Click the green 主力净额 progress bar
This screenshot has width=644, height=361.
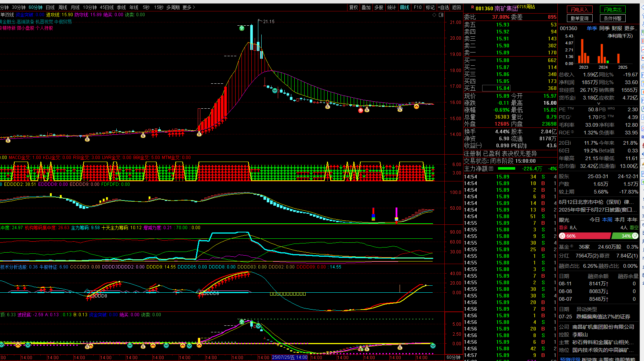click(506, 169)
